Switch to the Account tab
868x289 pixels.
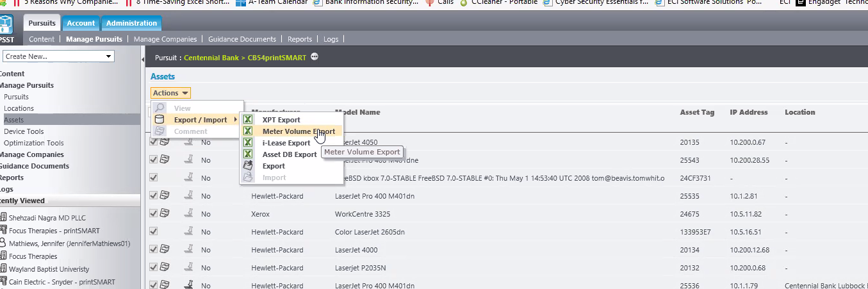pyautogui.click(x=81, y=23)
